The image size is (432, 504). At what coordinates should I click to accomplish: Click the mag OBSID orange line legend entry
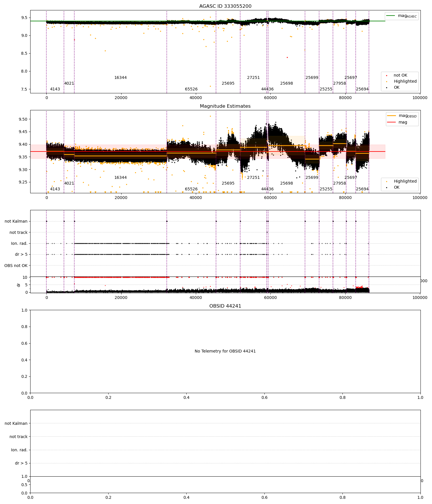[x=402, y=116]
